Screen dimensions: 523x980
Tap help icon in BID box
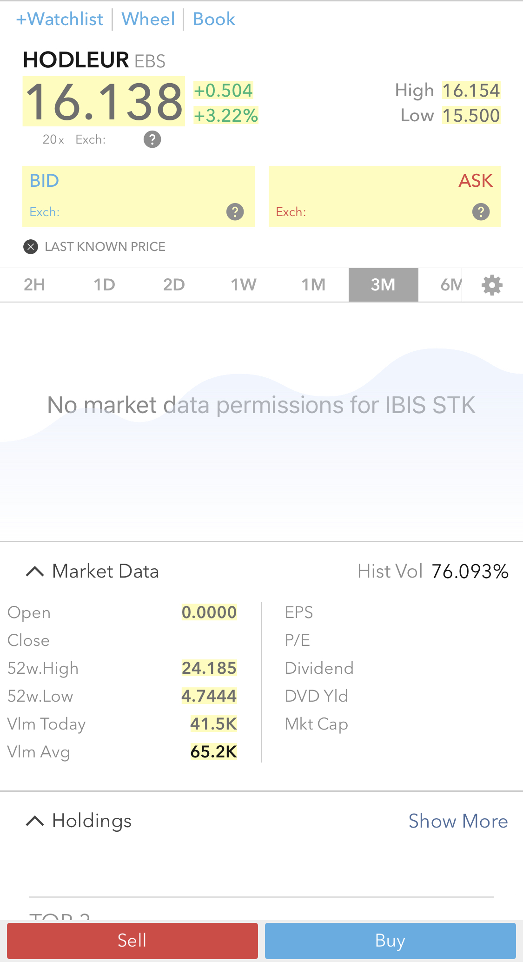[x=235, y=212]
